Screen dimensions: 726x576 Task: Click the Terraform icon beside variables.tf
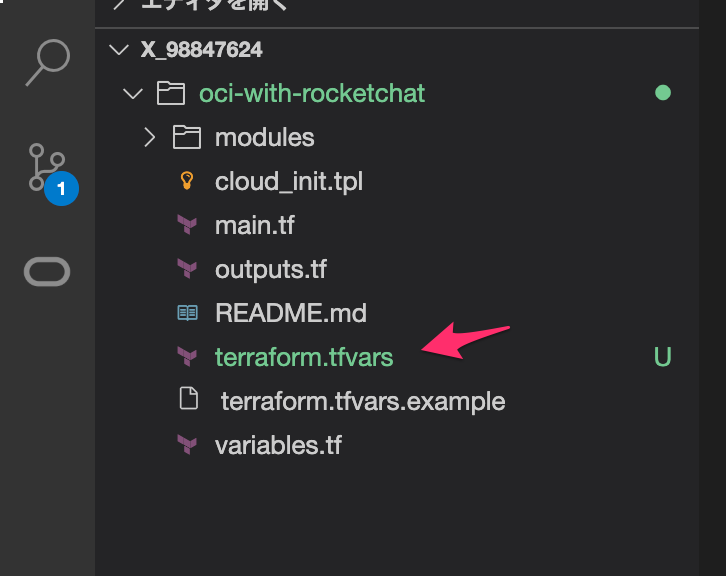(x=188, y=445)
